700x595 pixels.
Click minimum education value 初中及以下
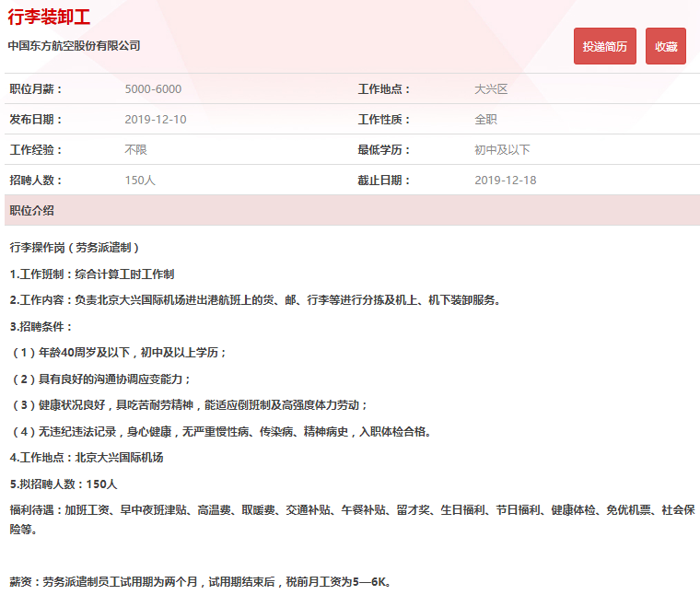tap(502, 149)
